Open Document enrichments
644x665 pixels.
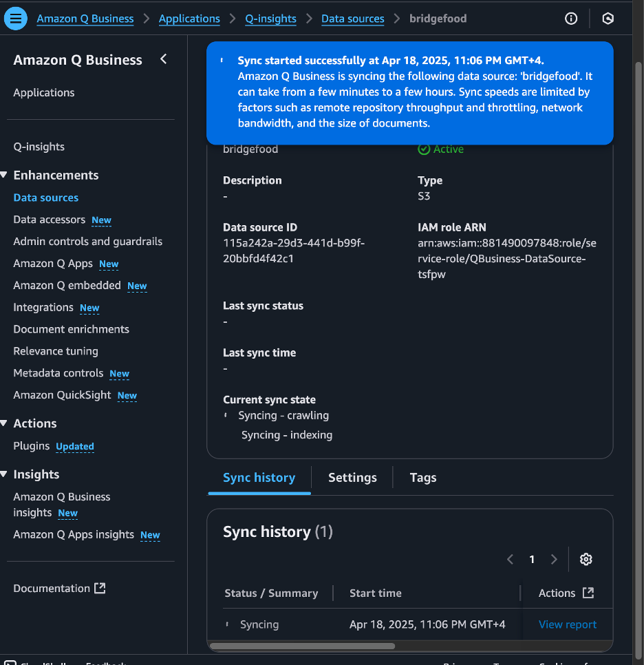(x=72, y=330)
